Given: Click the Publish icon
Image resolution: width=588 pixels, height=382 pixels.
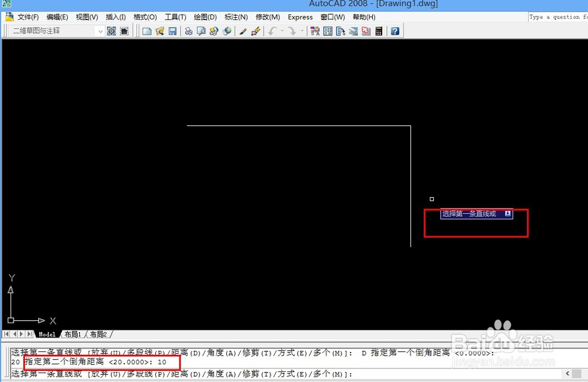Looking at the screenshot, I should (x=214, y=31).
